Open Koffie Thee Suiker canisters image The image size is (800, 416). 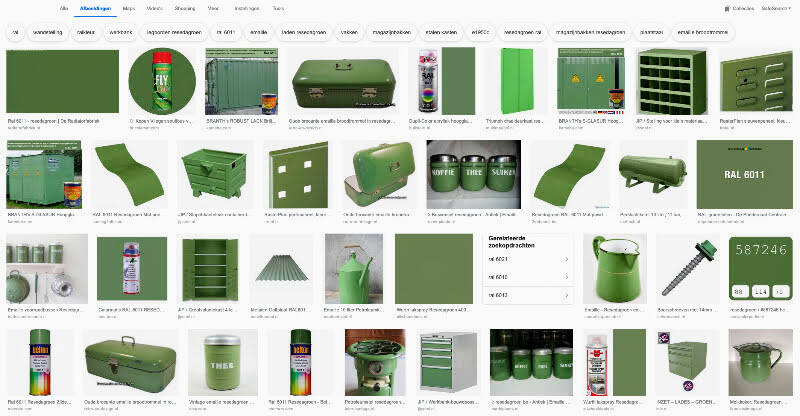tap(473, 175)
